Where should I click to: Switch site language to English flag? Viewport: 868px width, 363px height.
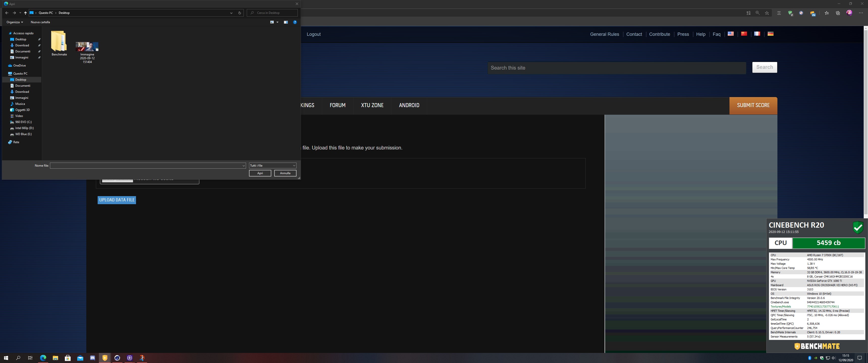(x=731, y=34)
